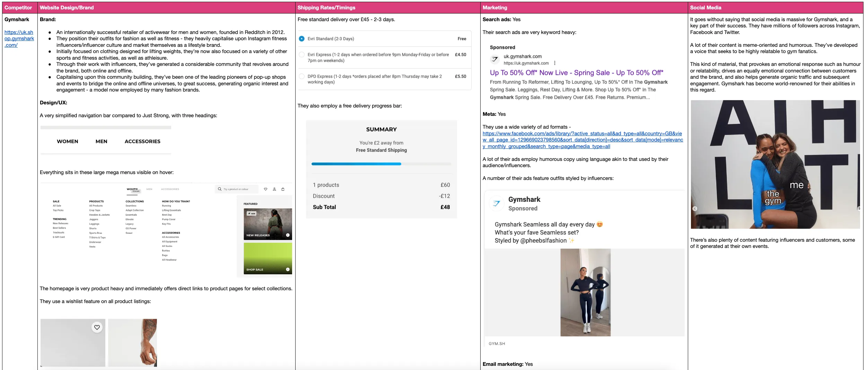Select Evri Standard (2-3 Days) radio option

[301, 38]
